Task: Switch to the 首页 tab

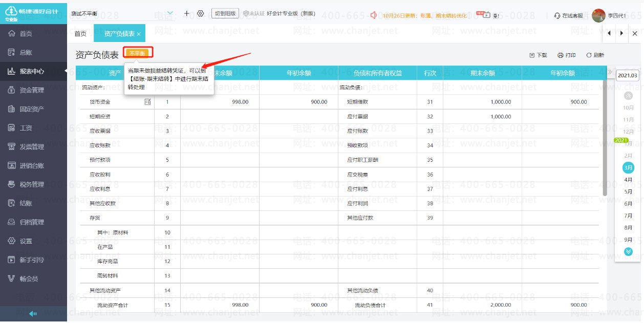Action: (80, 34)
